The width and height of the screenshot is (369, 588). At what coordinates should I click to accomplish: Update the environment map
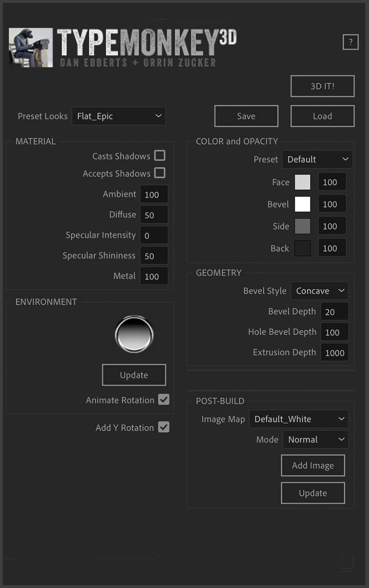134,375
